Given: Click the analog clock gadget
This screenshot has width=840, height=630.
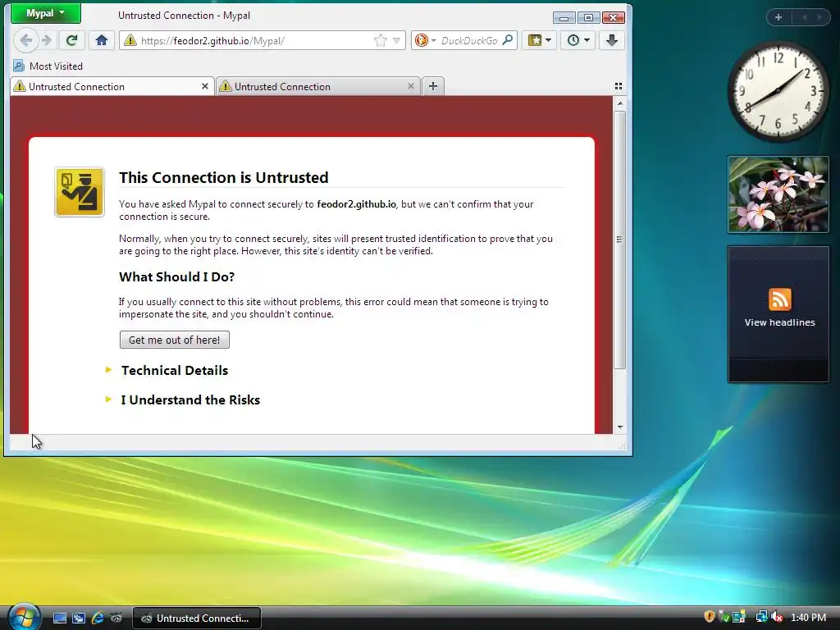Looking at the screenshot, I should [778, 91].
